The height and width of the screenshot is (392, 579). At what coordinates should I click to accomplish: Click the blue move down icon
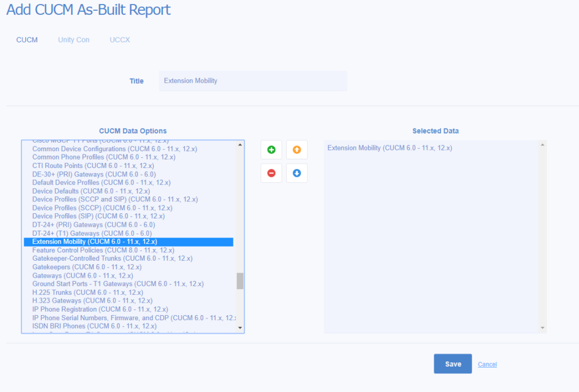coord(297,173)
